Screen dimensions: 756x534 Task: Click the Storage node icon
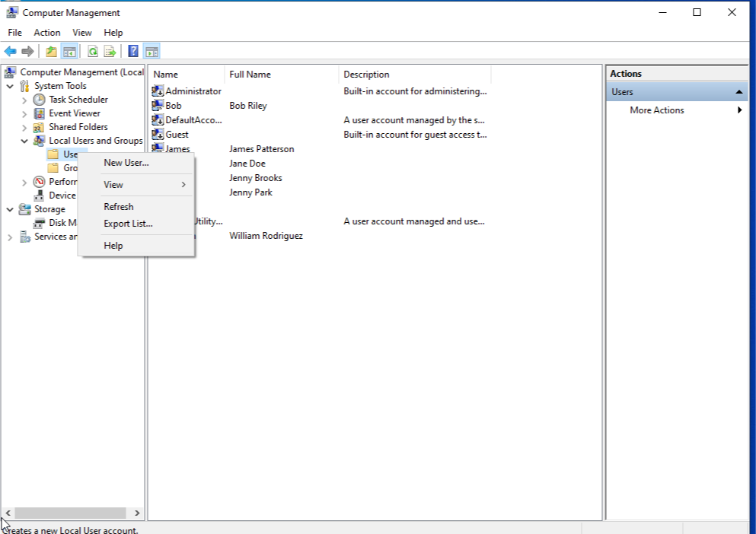(x=24, y=209)
